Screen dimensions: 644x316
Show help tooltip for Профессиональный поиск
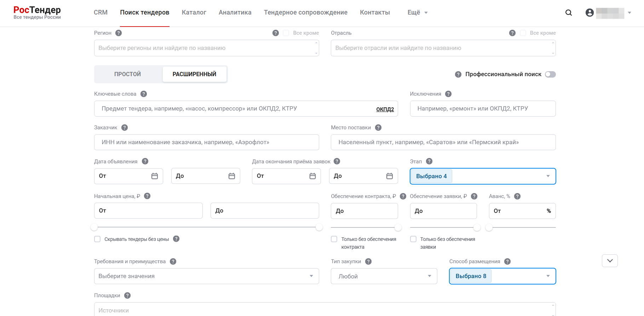458,74
